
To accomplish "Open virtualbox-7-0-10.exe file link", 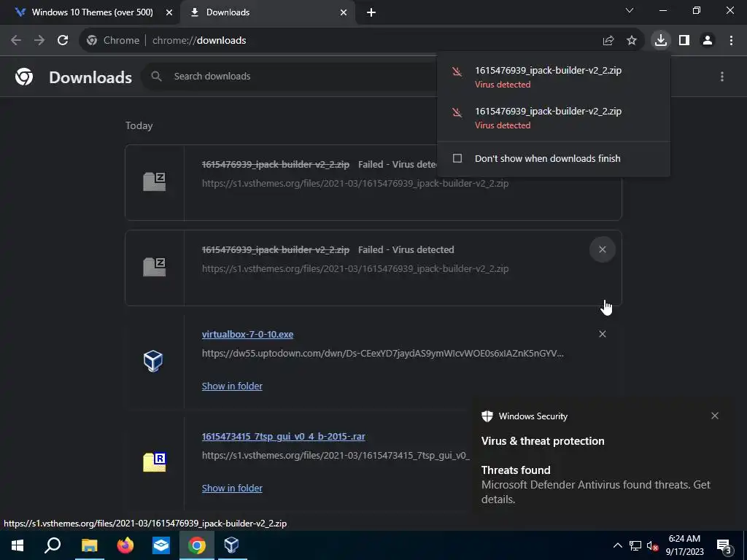I will tap(247, 334).
